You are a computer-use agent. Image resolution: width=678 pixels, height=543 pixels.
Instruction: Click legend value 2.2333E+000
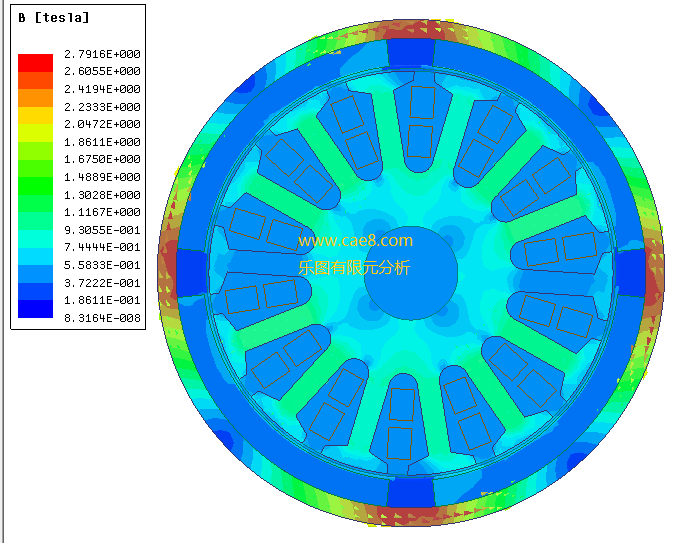click(x=102, y=107)
